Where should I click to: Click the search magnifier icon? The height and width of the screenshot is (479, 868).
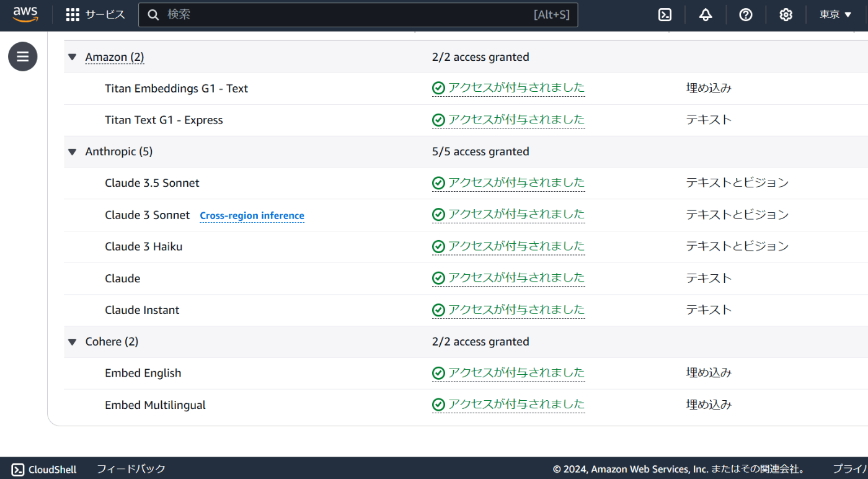(x=153, y=15)
